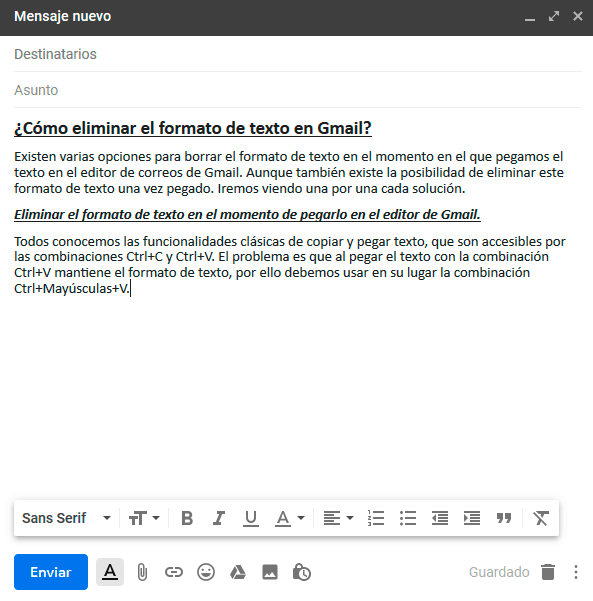Click the Destinatarios recipients field

pos(298,54)
